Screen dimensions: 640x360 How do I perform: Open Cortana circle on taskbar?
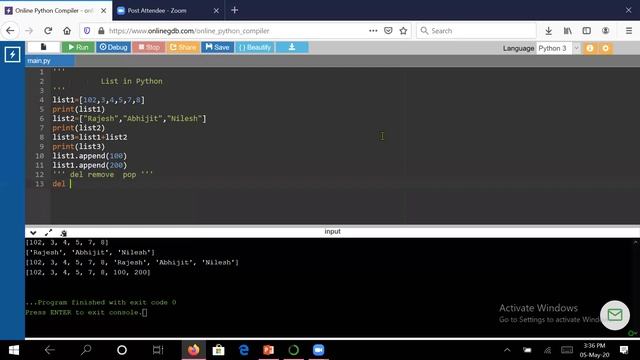122,350
